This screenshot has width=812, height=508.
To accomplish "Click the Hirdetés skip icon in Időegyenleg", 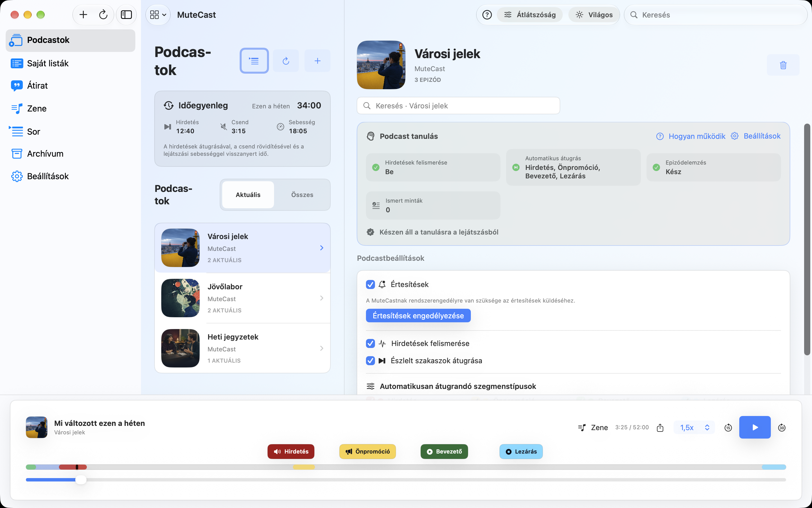I will 167,127.
